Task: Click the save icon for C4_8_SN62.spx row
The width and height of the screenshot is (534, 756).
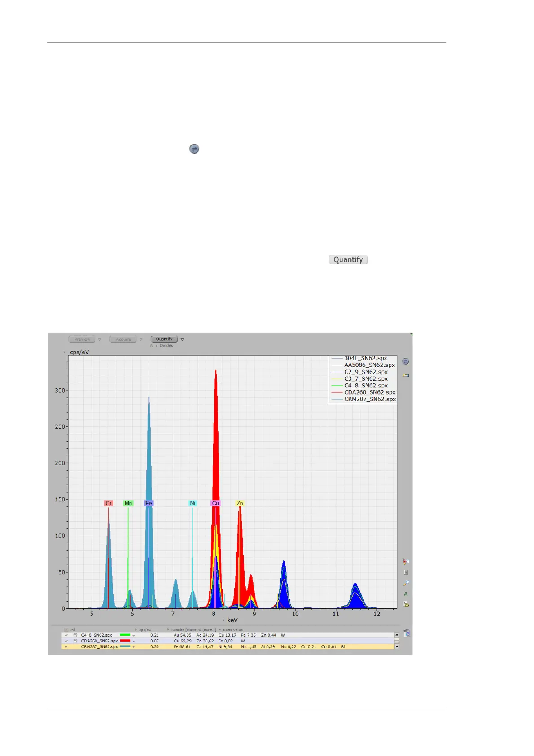Action: (x=75, y=635)
